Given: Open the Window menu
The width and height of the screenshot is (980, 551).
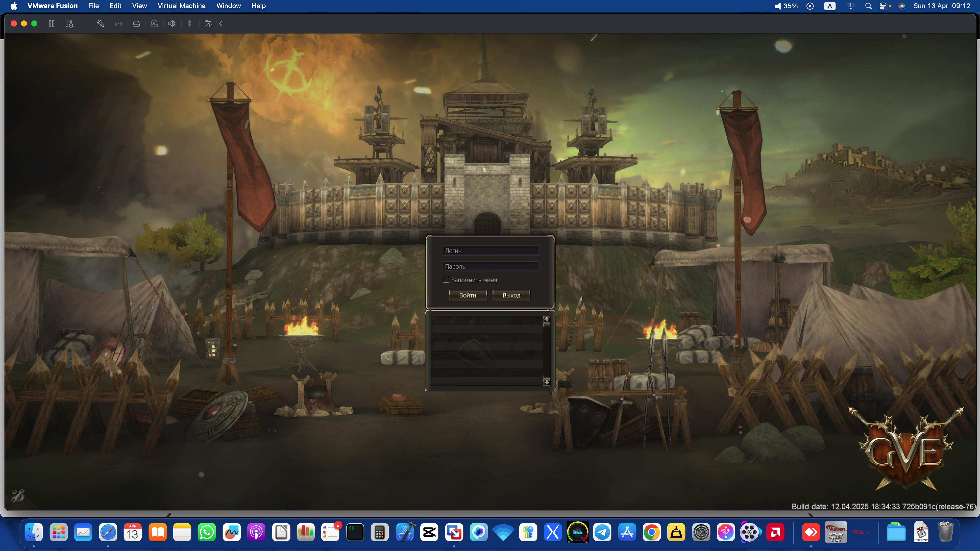Looking at the screenshot, I should pyautogui.click(x=229, y=6).
